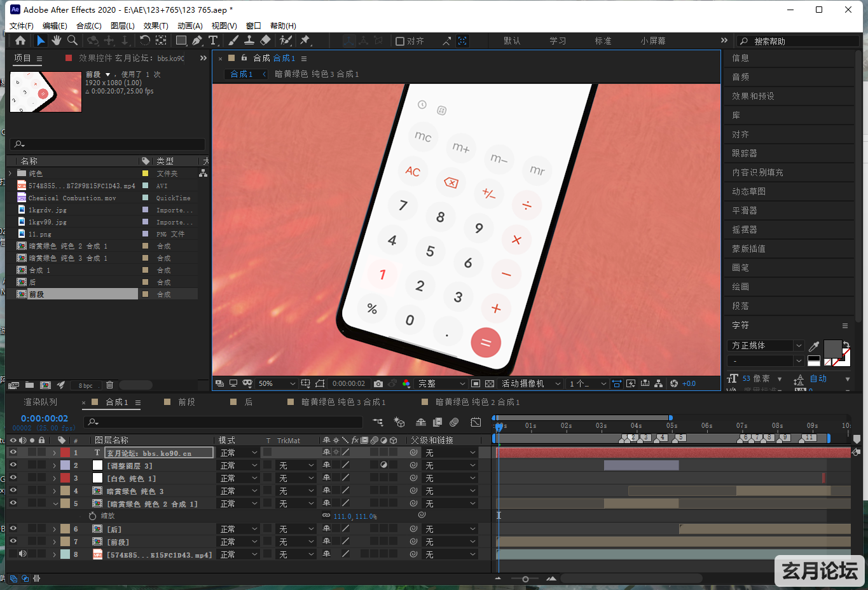Click the new folder icon in Project panel
This screenshot has width=868, height=590.
pos(29,385)
